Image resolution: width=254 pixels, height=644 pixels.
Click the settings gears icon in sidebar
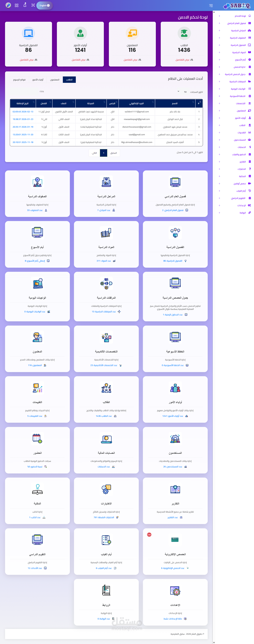[249, 205]
